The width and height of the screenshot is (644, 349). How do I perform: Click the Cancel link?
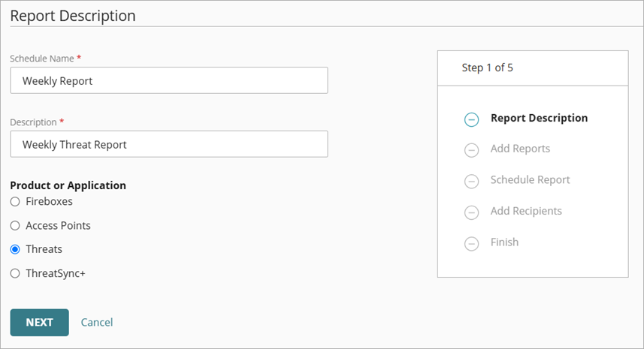(97, 322)
